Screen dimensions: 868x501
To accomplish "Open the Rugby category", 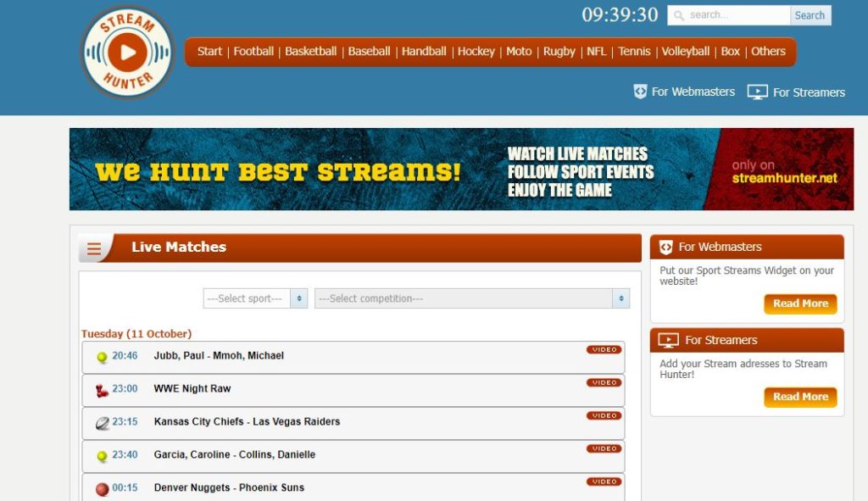I will (559, 52).
